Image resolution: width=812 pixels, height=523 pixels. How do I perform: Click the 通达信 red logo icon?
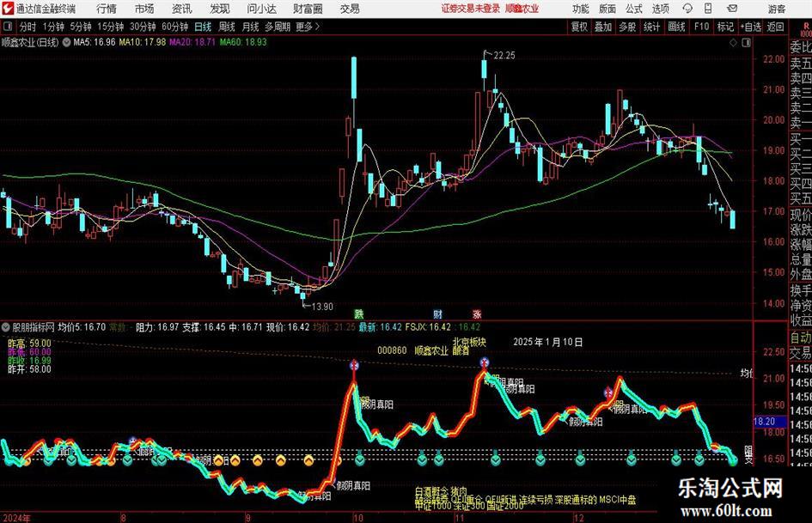point(8,9)
